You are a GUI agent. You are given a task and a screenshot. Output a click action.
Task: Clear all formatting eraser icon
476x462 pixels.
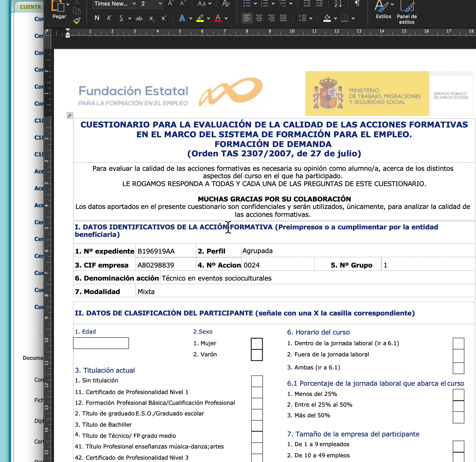click(x=226, y=3)
